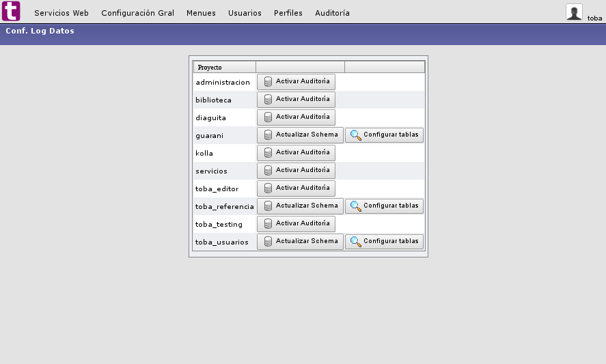
Task: Activate auditing for administracion project
Action: tap(296, 81)
